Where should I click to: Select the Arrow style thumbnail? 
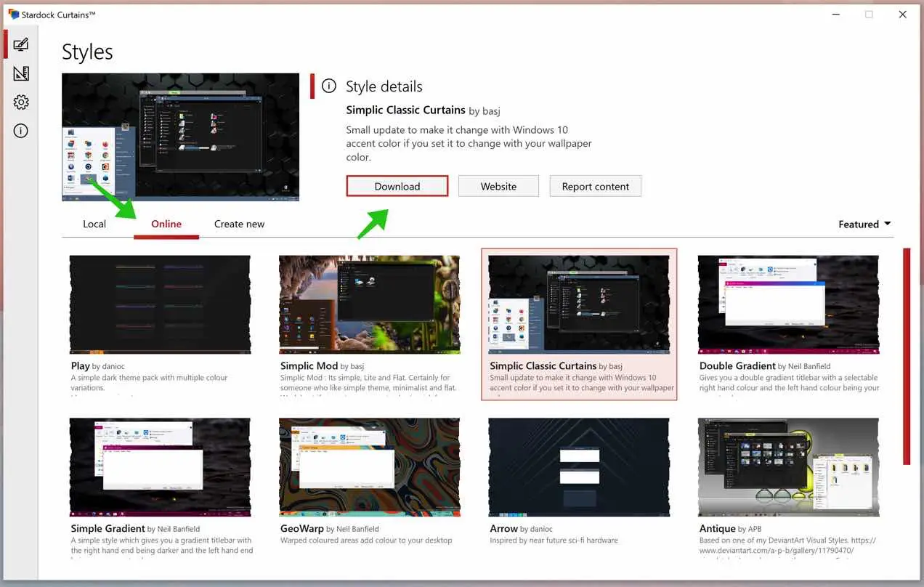pos(579,467)
